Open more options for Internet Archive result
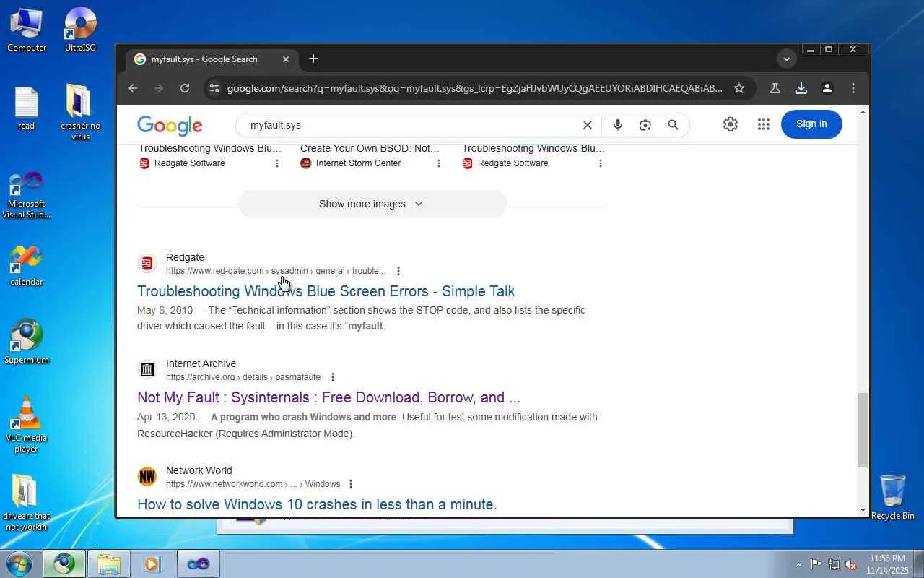The width and height of the screenshot is (924, 578). (x=332, y=377)
